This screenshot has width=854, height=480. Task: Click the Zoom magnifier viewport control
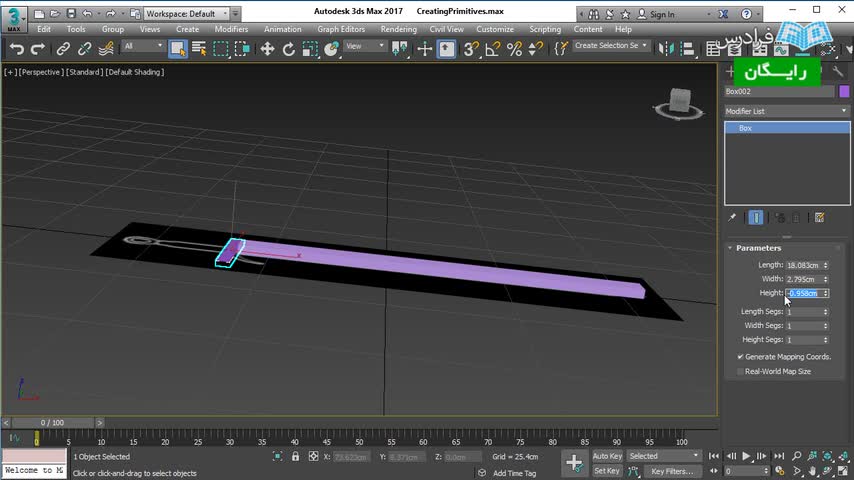798,456
